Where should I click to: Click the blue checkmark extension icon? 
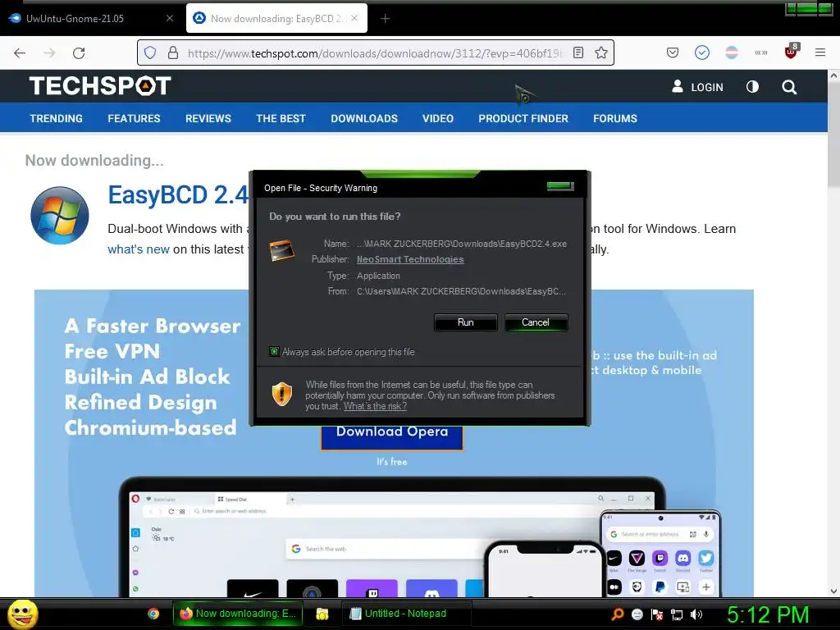coord(702,52)
